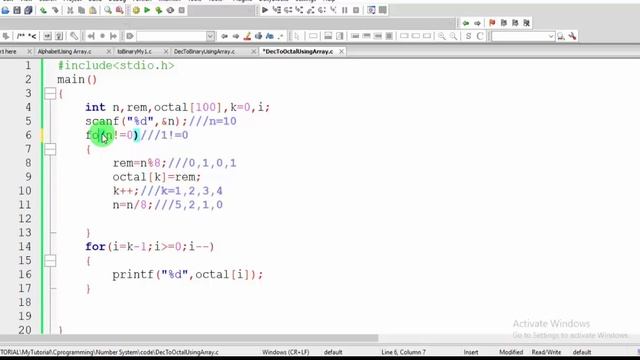Click the debugger Step into icon
The image size is (640, 360).
point(299,10)
